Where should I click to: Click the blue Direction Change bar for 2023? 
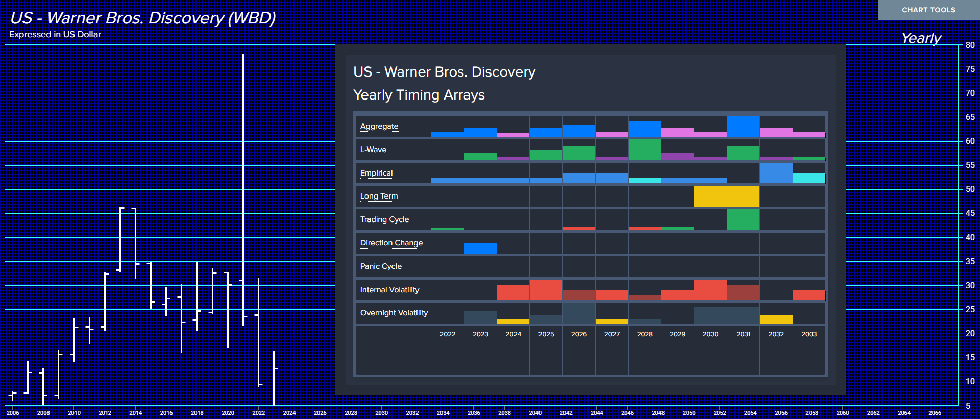point(480,248)
